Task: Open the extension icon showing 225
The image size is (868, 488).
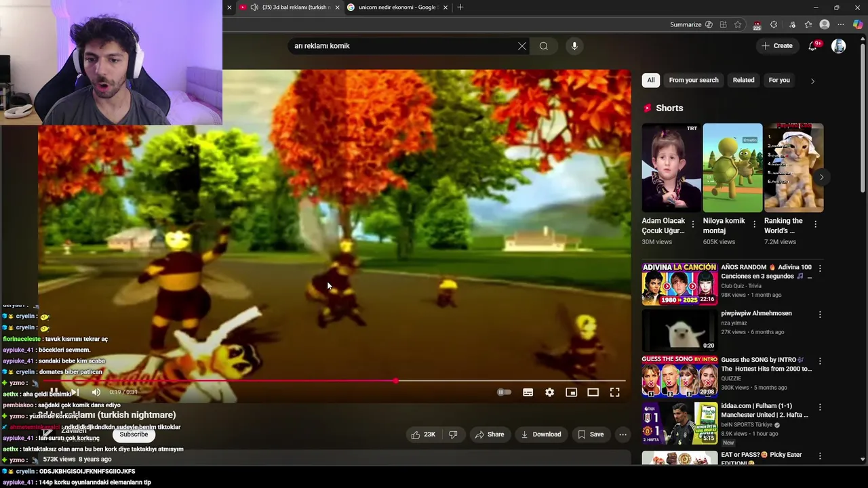Action: click(x=757, y=25)
